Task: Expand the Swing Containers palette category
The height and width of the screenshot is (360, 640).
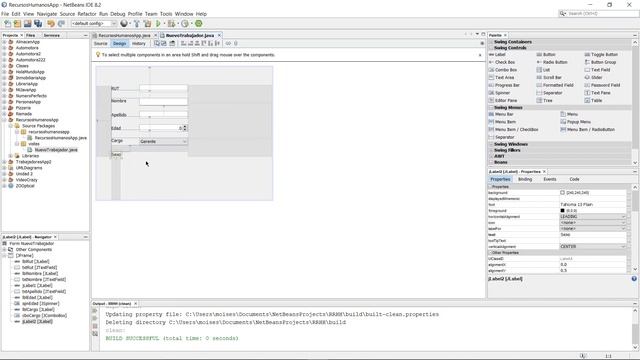Action: coord(491,42)
